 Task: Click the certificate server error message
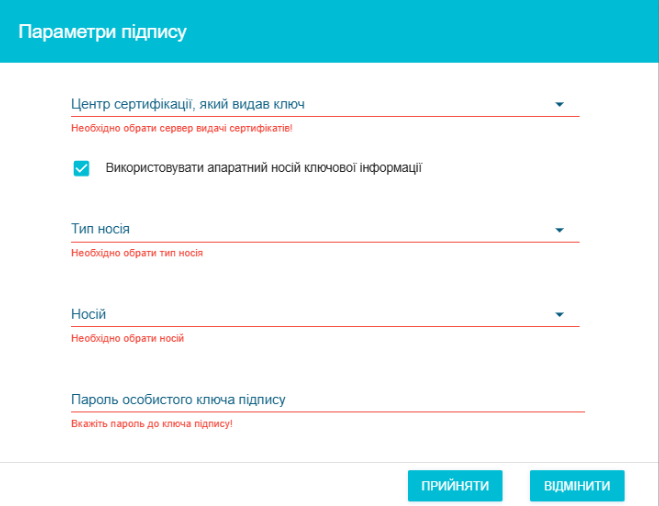point(181,129)
